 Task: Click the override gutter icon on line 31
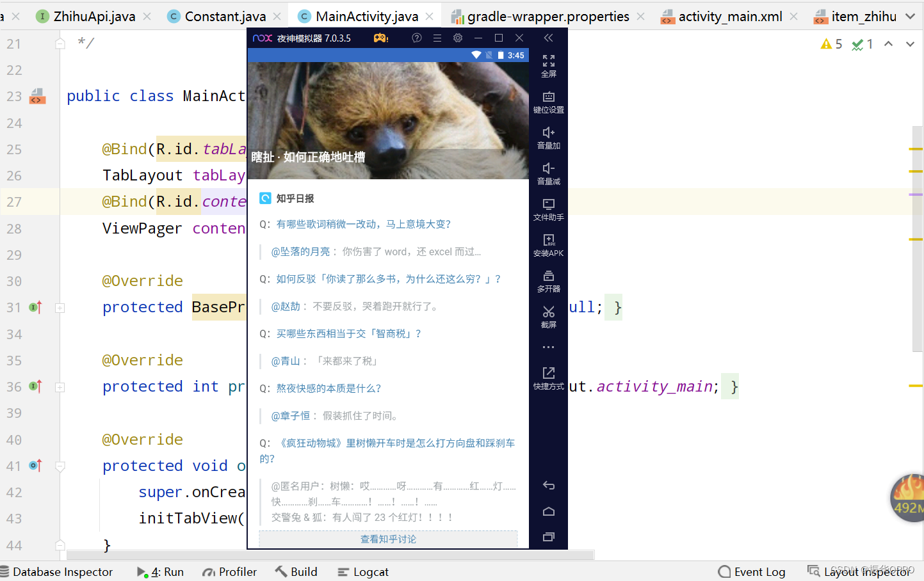[x=36, y=307]
